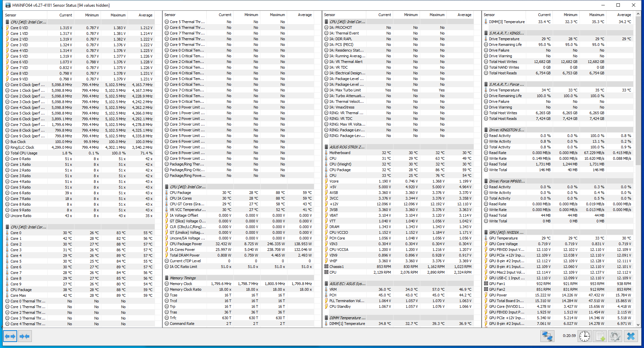Viewport: 644px width, 348px height.
Task: Click the thermometer icon beside Core Max
Action: pos(7,295)
